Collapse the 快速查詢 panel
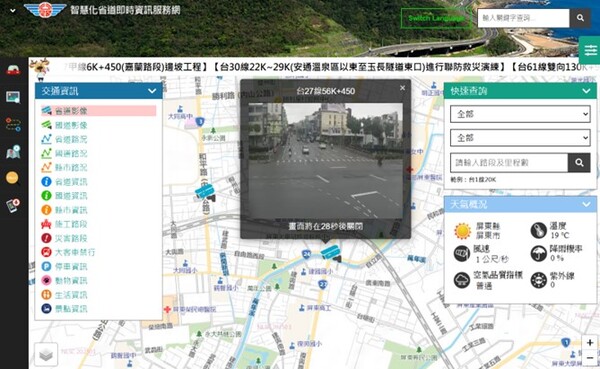The height and width of the screenshot is (369, 600). [x=586, y=91]
